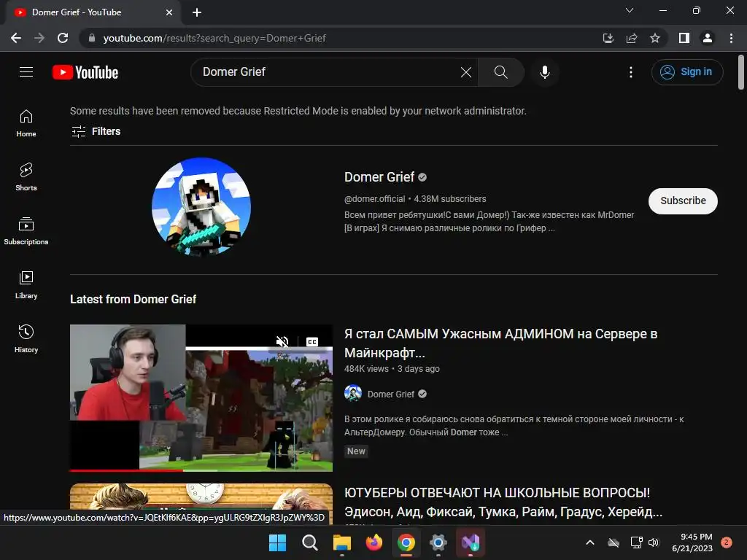This screenshot has width=747, height=560.
Task: Open Library in the sidebar
Action: click(26, 284)
